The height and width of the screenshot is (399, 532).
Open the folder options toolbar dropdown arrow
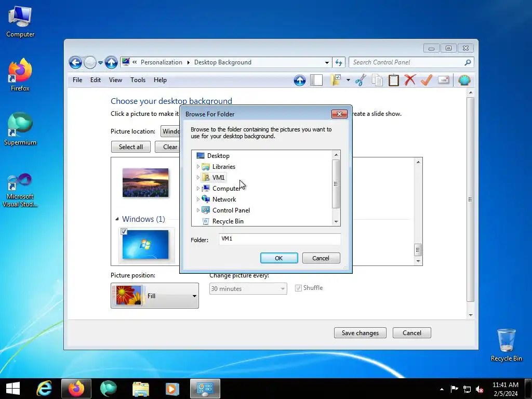point(348,80)
